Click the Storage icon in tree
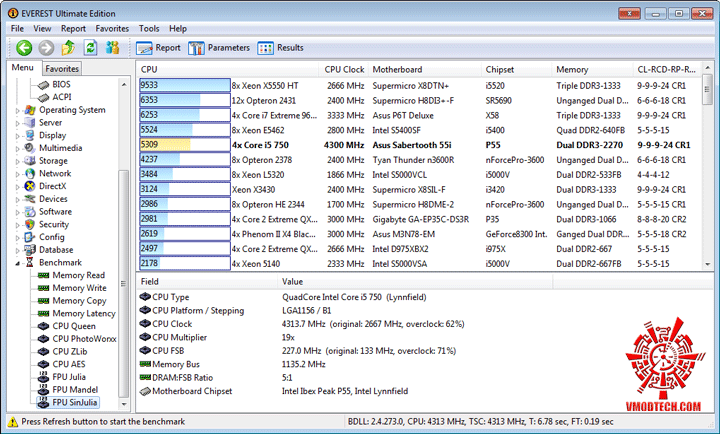The width and height of the screenshot is (720, 434). tap(30, 161)
